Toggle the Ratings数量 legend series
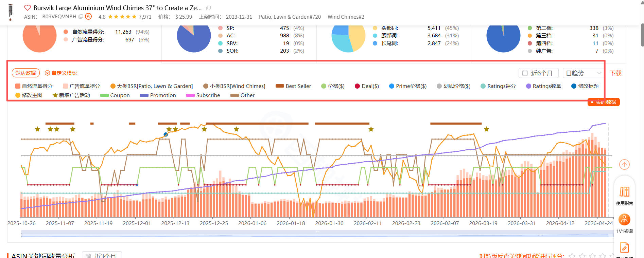 543,86
